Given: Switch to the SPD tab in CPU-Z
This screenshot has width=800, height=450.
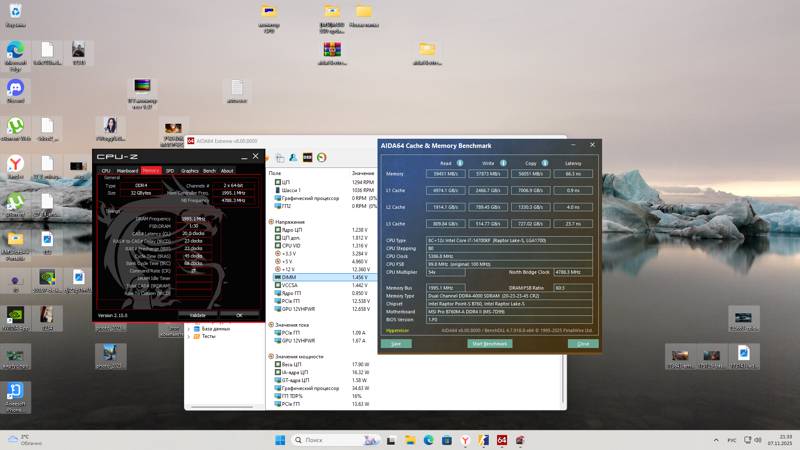Looking at the screenshot, I should pos(169,171).
